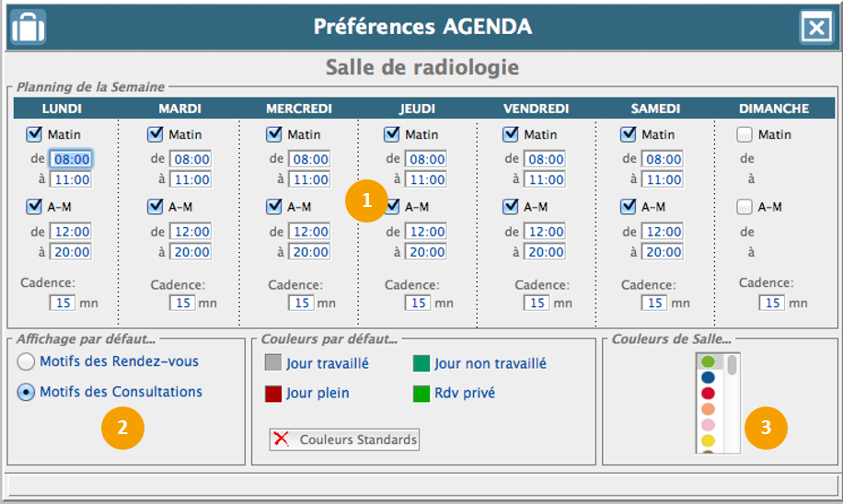Enable the Dimanche A-M checkbox
The height and width of the screenshot is (504, 843).
(745, 207)
